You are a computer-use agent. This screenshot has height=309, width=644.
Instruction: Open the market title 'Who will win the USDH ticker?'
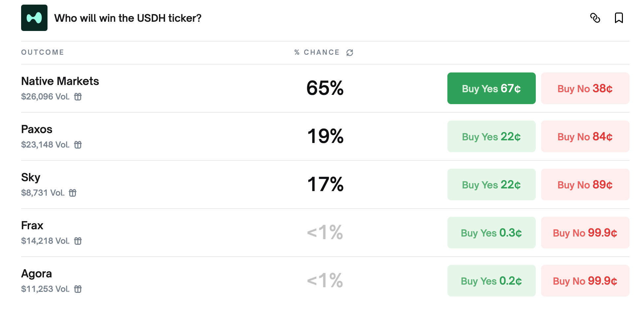[x=128, y=18]
